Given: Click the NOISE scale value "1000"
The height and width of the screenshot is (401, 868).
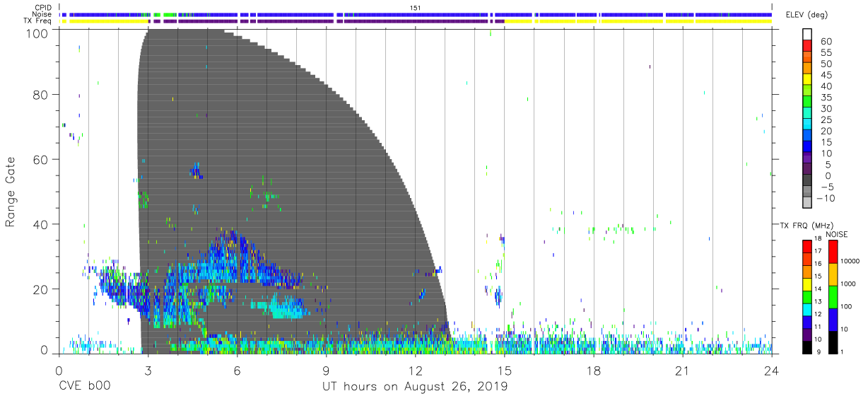Looking at the screenshot, I should 848,284.
